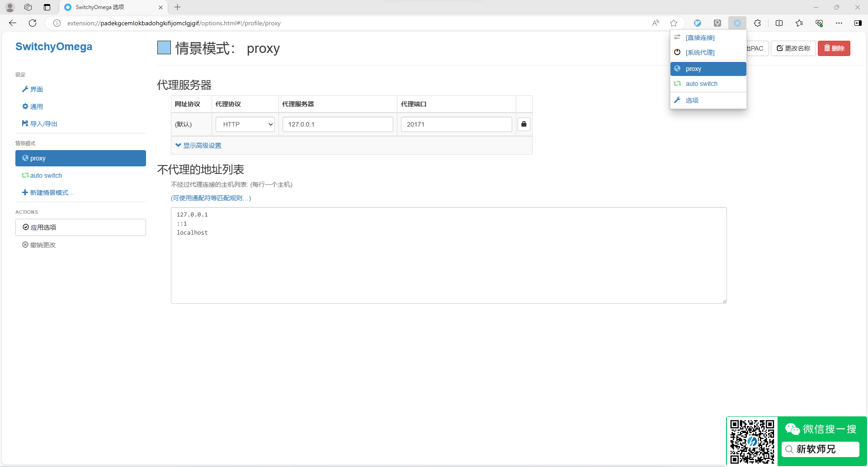Screen dimensions: 868x467
Task: Click the red 删除 delete button
Action: point(834,48)
